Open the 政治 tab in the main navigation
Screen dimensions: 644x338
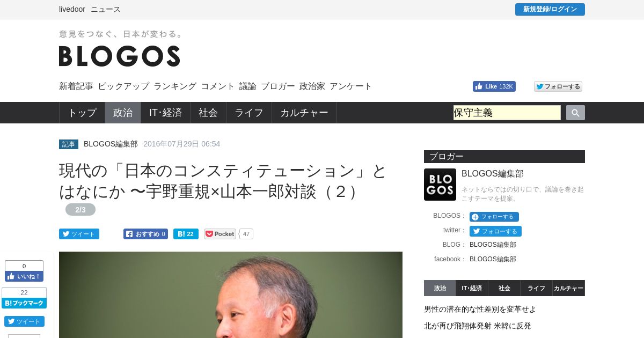click(123, 113)
